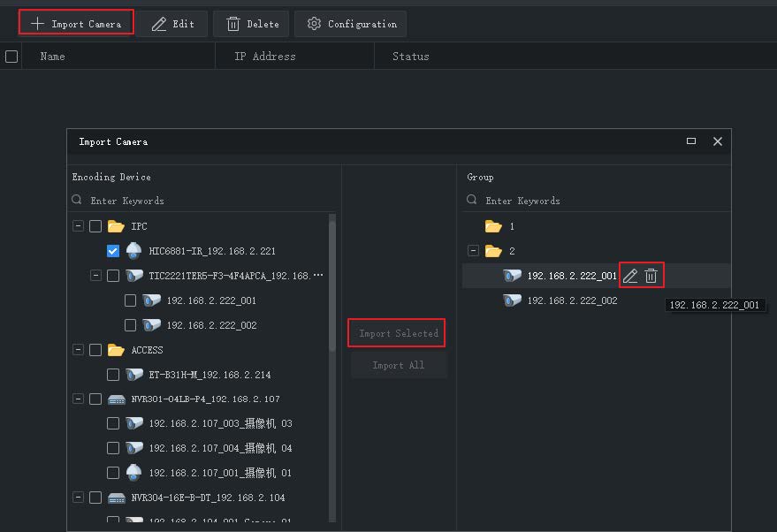
Task: Click the Delete toolbar button
Action: click(251, 24)
